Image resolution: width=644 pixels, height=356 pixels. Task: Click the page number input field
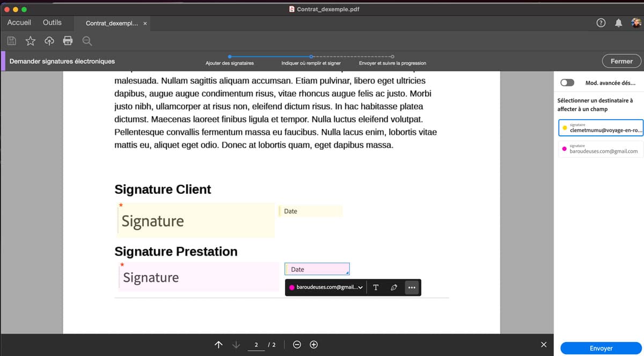tap(257, 344)
